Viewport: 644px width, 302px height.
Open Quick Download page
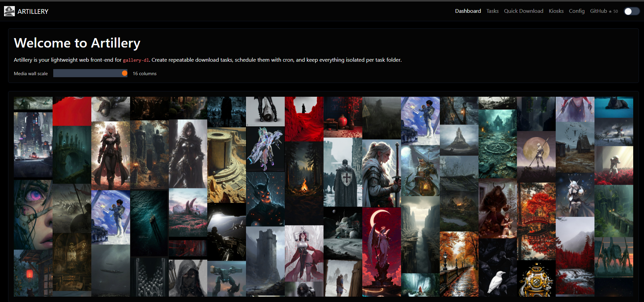click(x=523, y=11)
